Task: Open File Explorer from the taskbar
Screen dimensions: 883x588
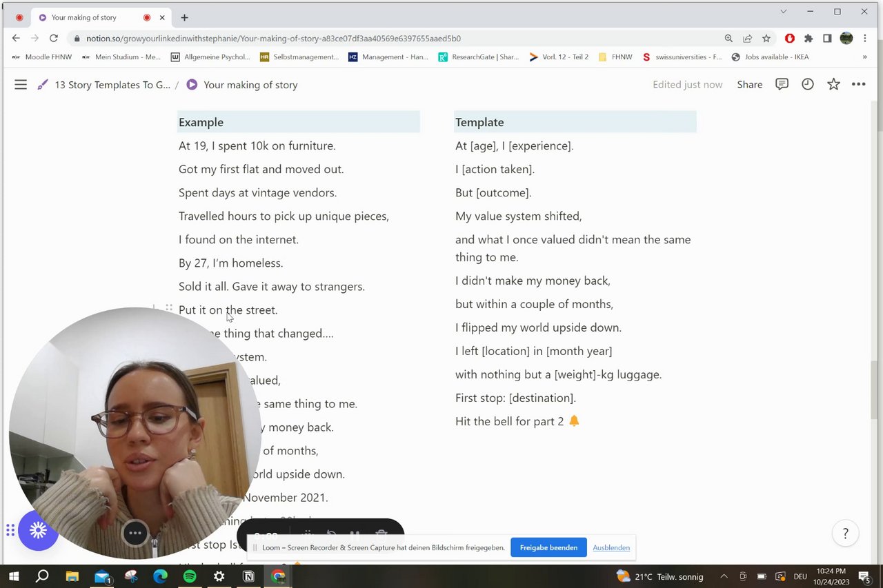Action: 72,576
